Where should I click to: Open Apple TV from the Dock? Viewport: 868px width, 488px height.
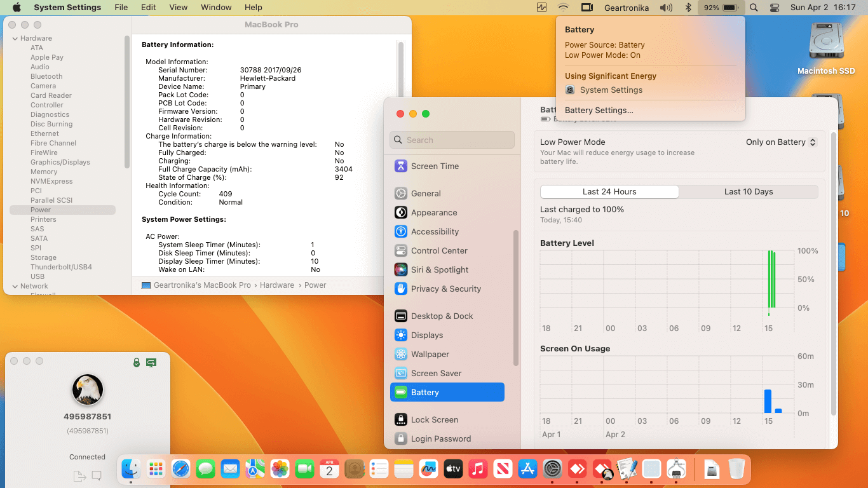[x=453, y=470]
